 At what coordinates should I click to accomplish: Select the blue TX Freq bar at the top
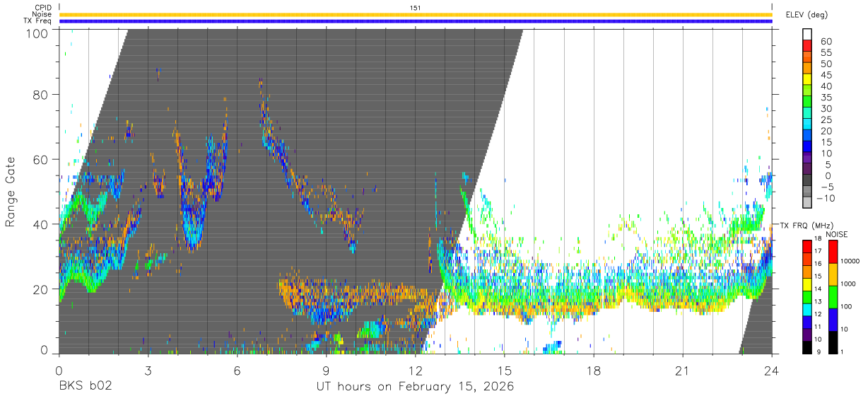[416, 21]
